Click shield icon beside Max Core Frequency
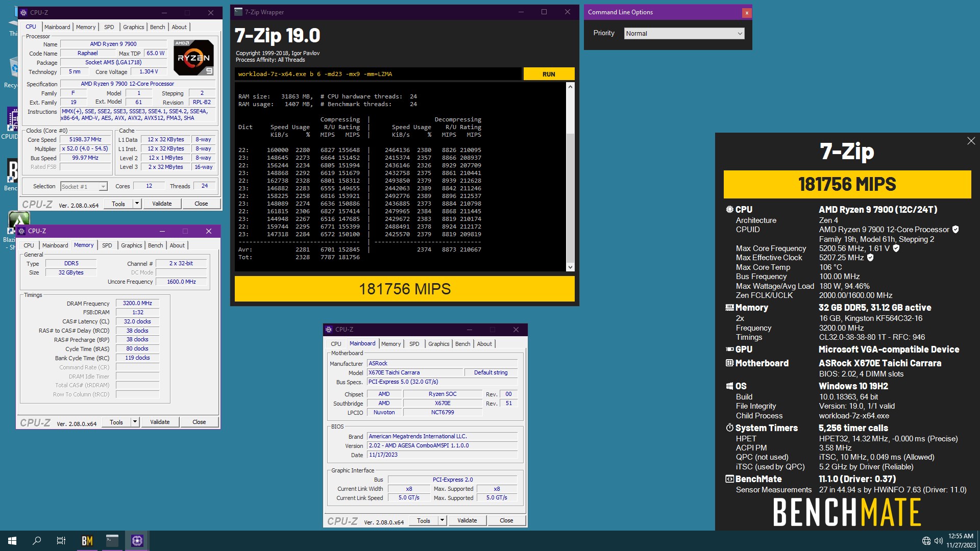Viewport: 980px width, 551px height. tap(896, 248)
